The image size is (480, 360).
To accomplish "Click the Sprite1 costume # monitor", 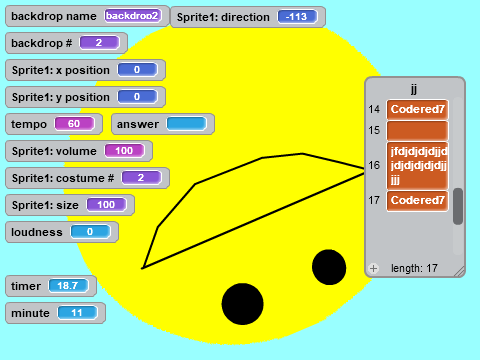I will (x=87, y=178).
